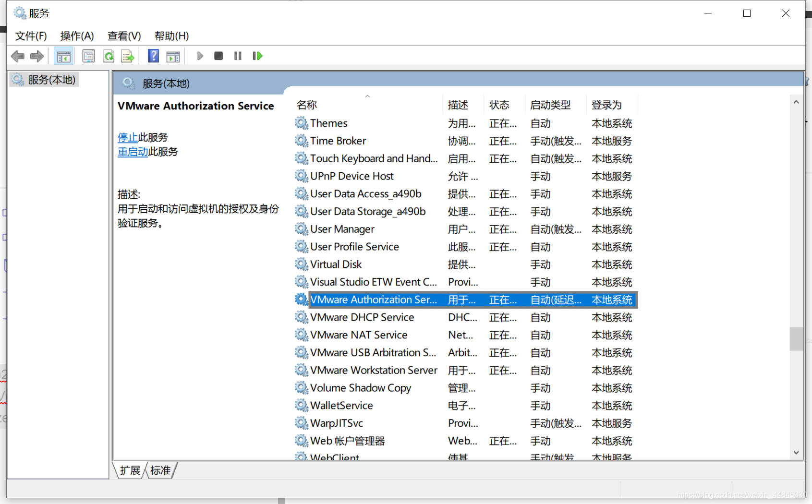Select VMware Authorization Ser... row
Image resolution: width=812 pixels, height=504 pixels.
pyautogui.click(x=466, y=300)
